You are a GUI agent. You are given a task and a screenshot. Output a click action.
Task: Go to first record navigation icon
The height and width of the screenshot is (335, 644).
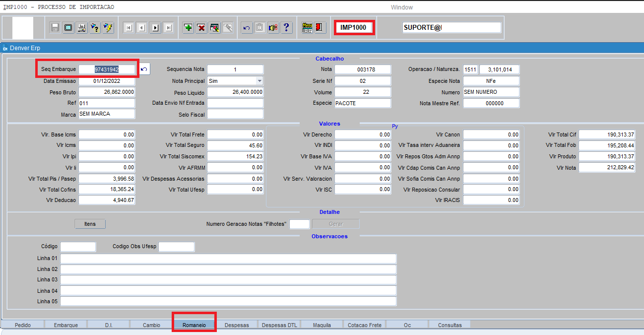point(129,28)
